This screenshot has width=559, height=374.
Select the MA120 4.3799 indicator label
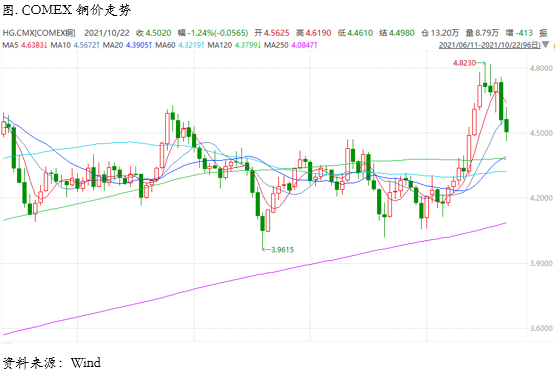pyautogui.click(x=235, y=45)
